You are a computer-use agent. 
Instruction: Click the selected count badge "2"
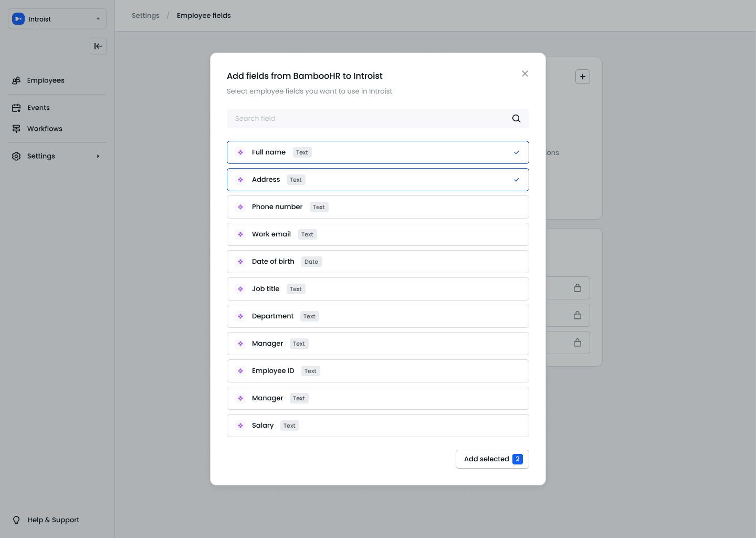pos(518,459)
